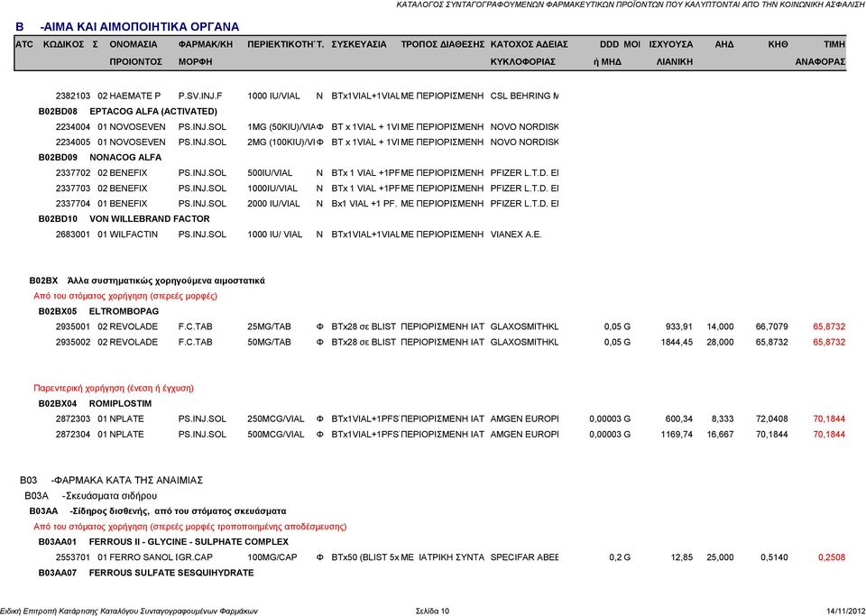Screen dimensions: 866x616
Task: Click product code 2234005
Action: pyautogui.click(x=73, y=142)
